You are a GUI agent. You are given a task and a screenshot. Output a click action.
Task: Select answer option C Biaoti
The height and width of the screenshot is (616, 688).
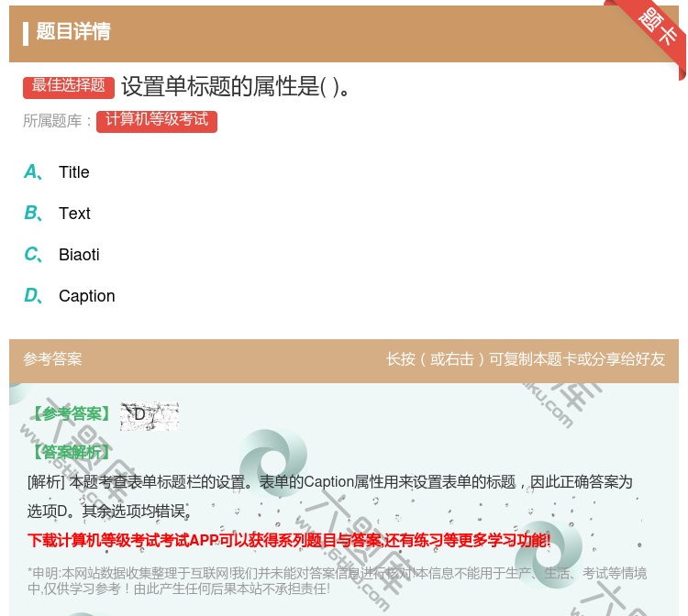pyautogui.click(x=61, y=254)
